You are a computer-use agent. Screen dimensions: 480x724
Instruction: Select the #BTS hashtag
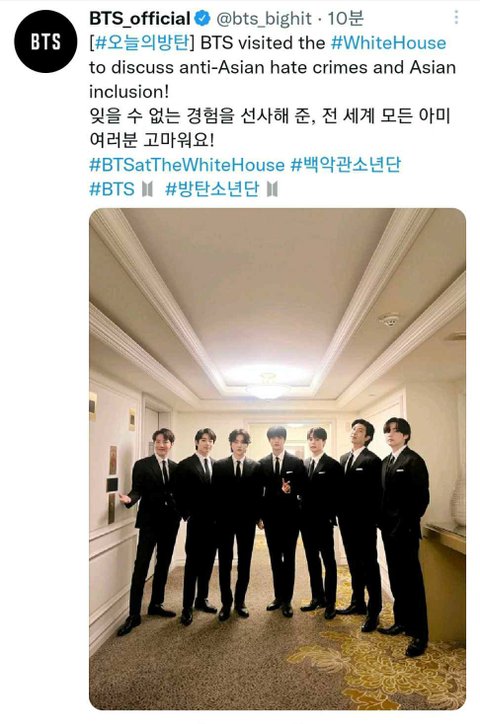112,189
